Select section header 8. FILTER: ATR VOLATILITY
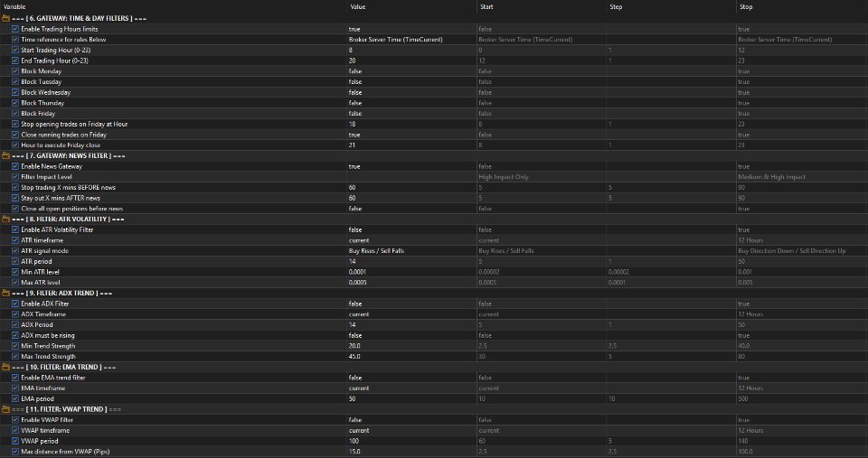 (x=68, y=219)
